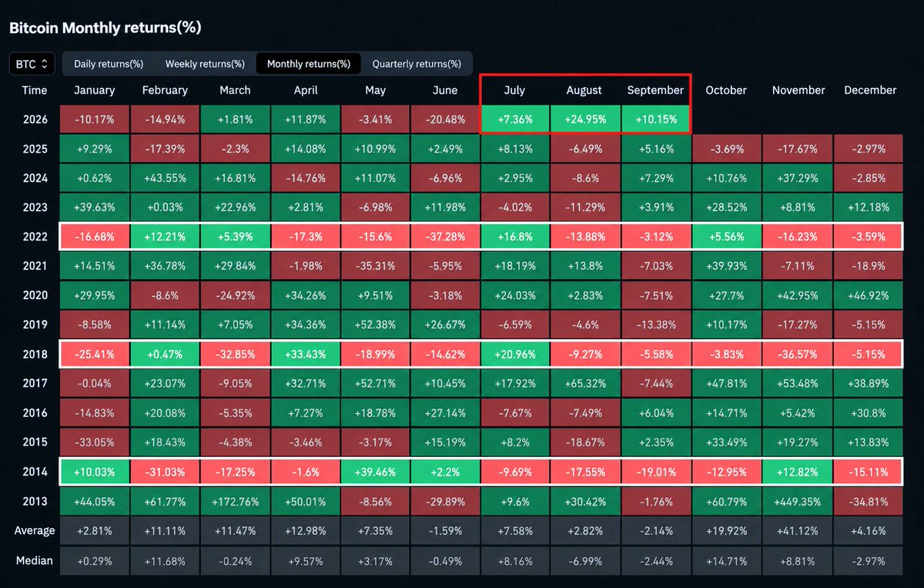Screen dimensions: 924x588
Task: Switch to the Daily returns(%) tab
Action: (x=109, y=64)
